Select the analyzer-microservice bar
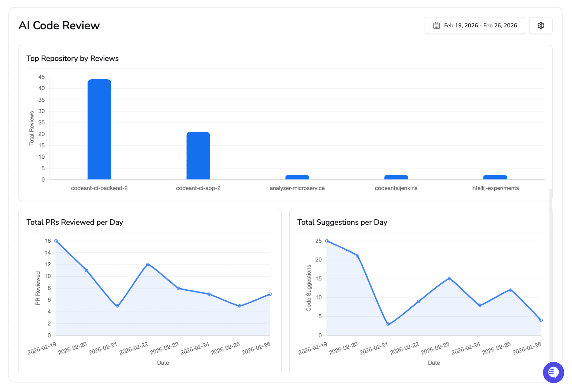572x392 pixels. [x=297, y=177]
